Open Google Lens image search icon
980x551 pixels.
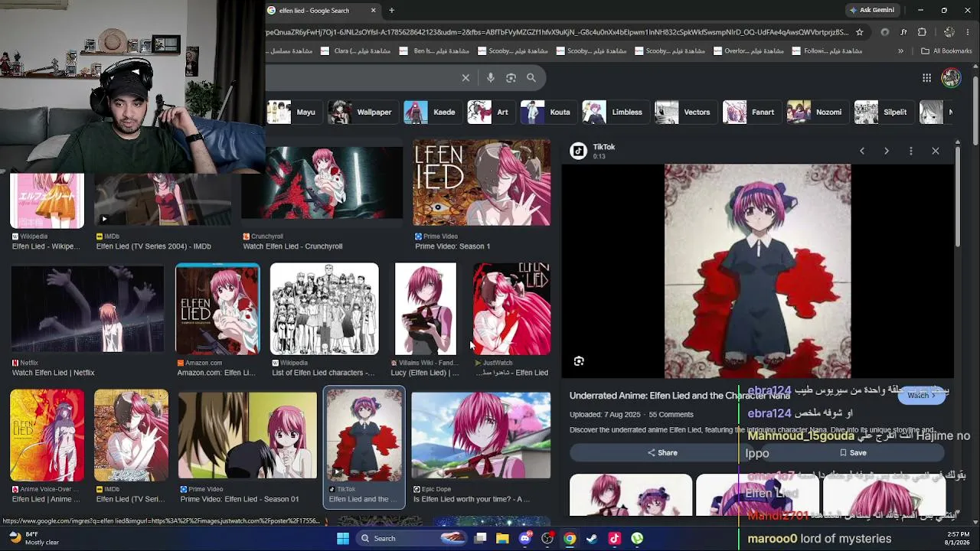tap(511, 77)
